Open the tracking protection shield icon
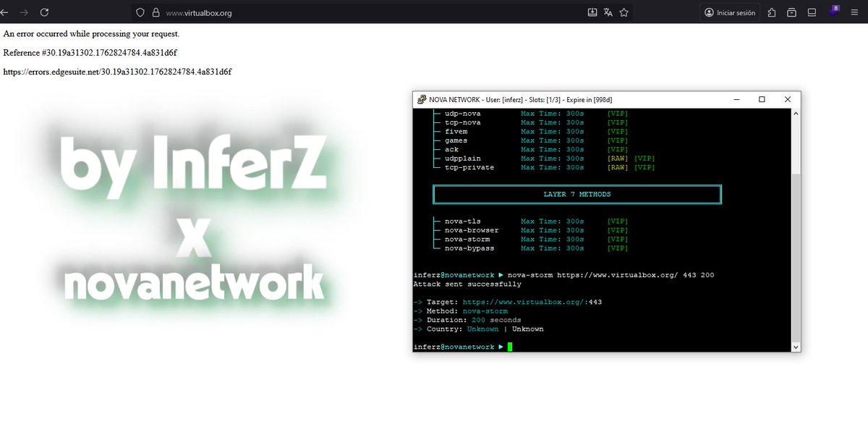 (140, 12)
